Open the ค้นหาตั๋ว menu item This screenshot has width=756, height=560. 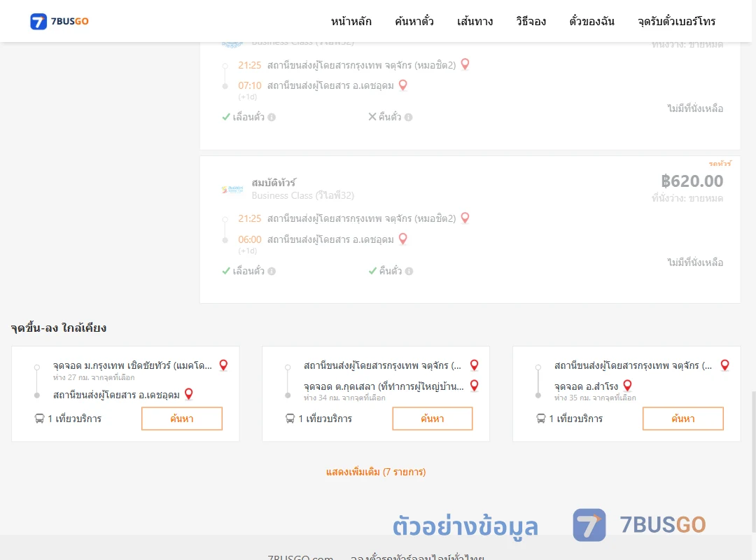(414, 21)
